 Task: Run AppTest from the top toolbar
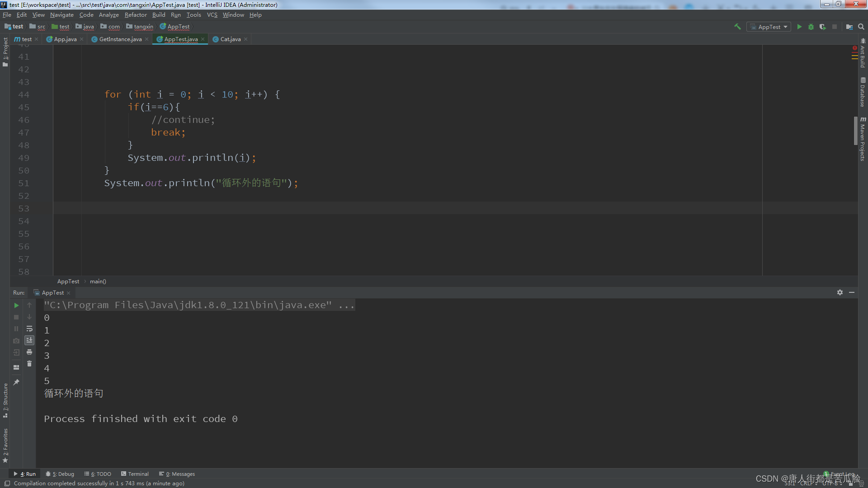point(799,27)
